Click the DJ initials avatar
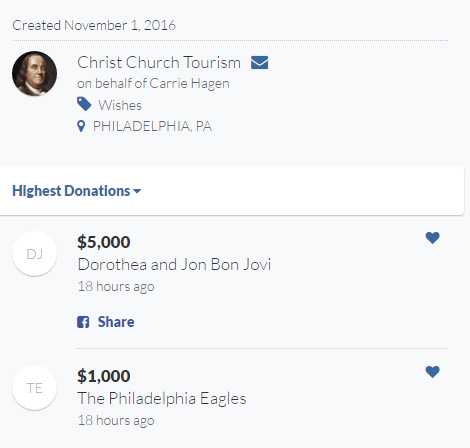Screen dimensions: 470x448 coord(34,254)
